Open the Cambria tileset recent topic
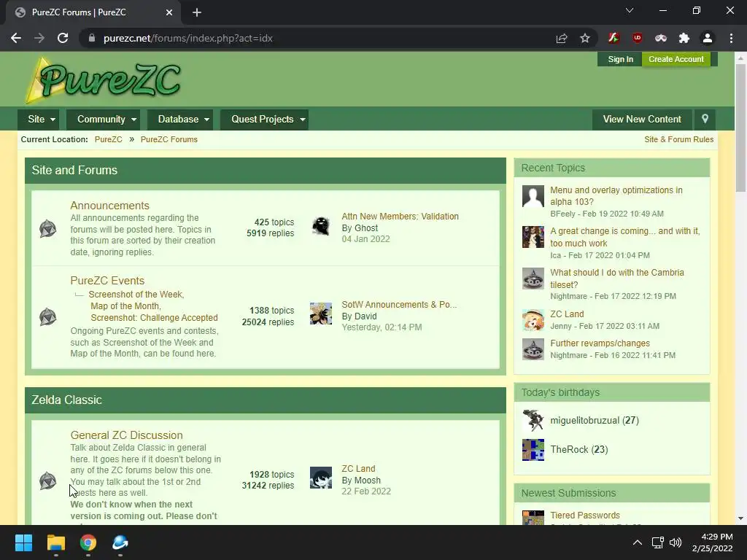The height and width of the screenshot is (560, 747). [617, 278]
